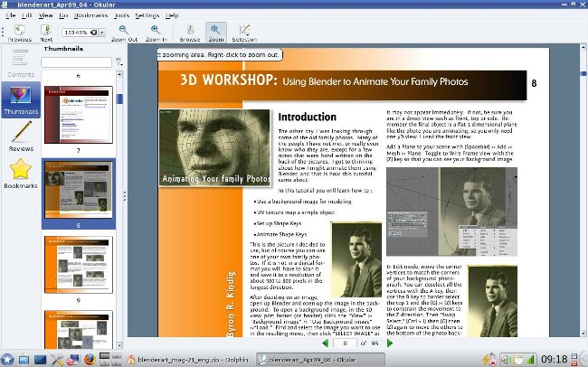The width and height of the screenshot is (588, 367).
Task: Select the page 8 thumbnail
Action: point(79,190)
